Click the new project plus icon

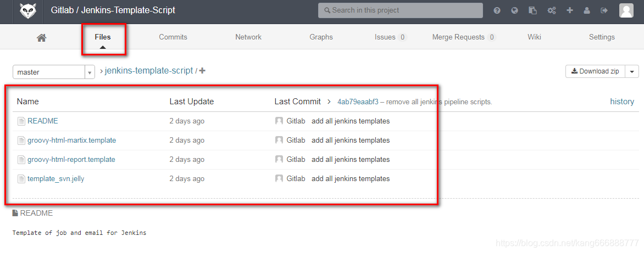tap(570, 10)
